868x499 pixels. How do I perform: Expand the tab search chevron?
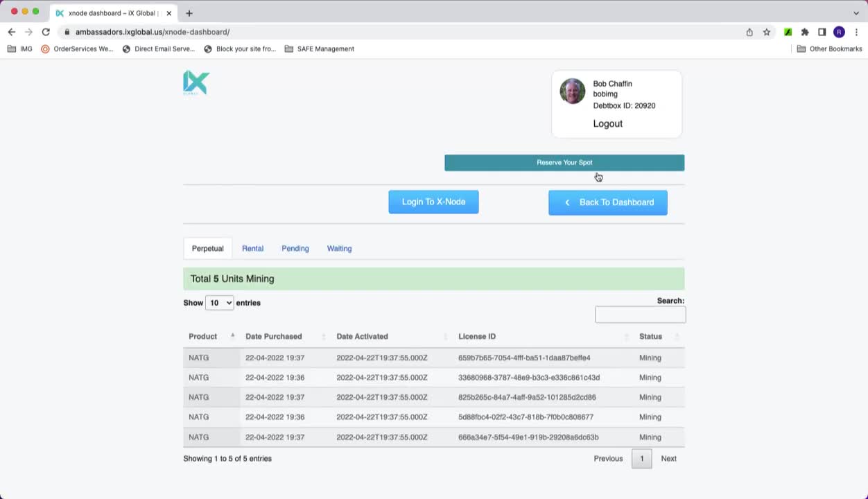856,13
